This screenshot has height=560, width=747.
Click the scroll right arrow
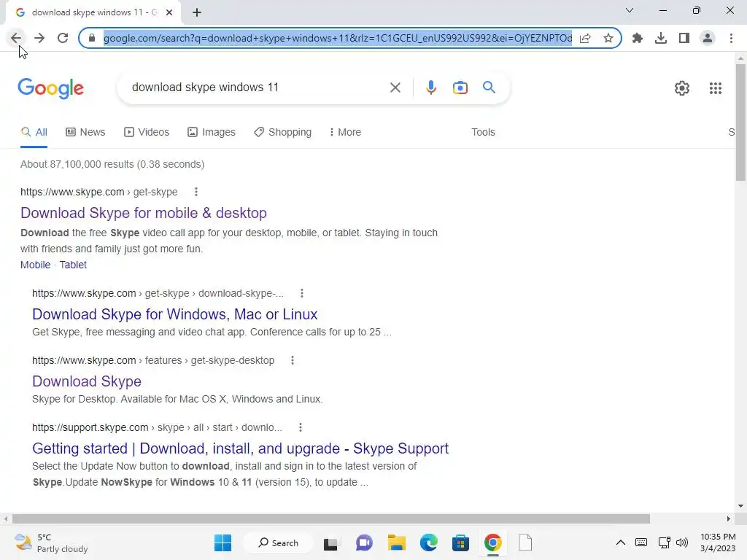tap(729, 518)
